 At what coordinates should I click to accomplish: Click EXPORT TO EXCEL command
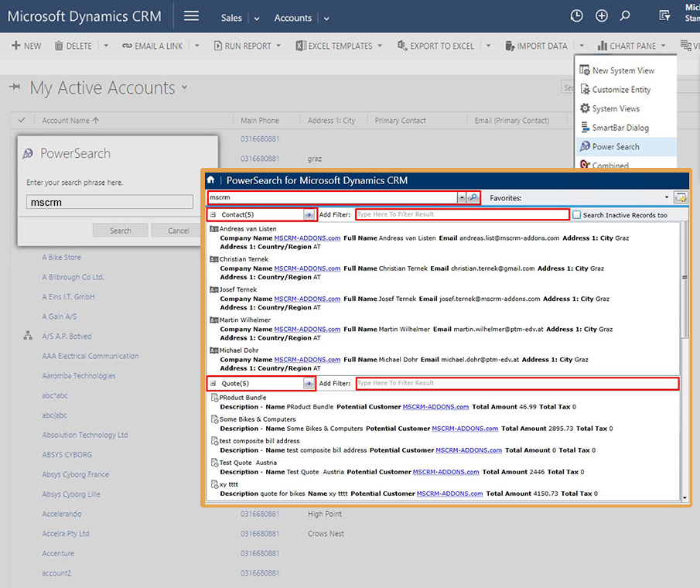pos(435,46)
